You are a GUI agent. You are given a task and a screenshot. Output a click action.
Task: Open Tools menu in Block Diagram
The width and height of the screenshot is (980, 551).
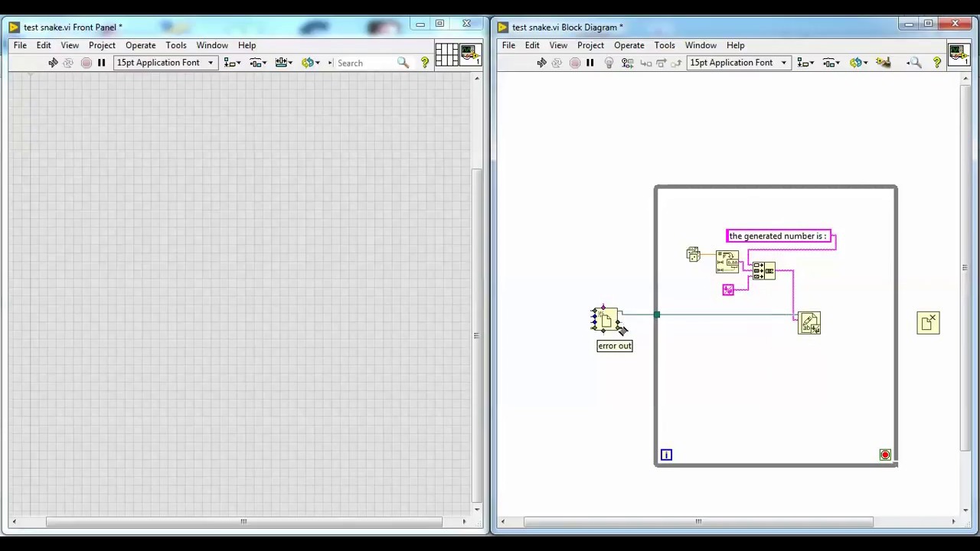[x=665, y=45]
